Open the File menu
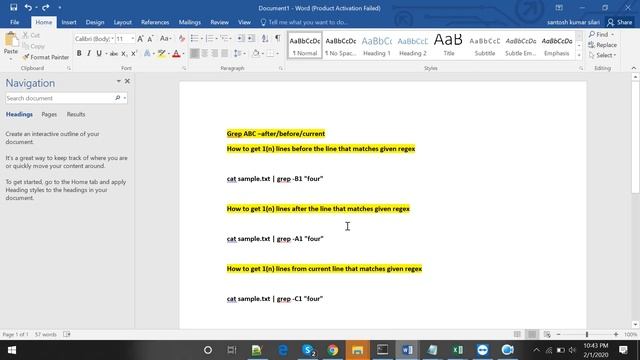Screen dimensions: 640x360 point(14,22)
